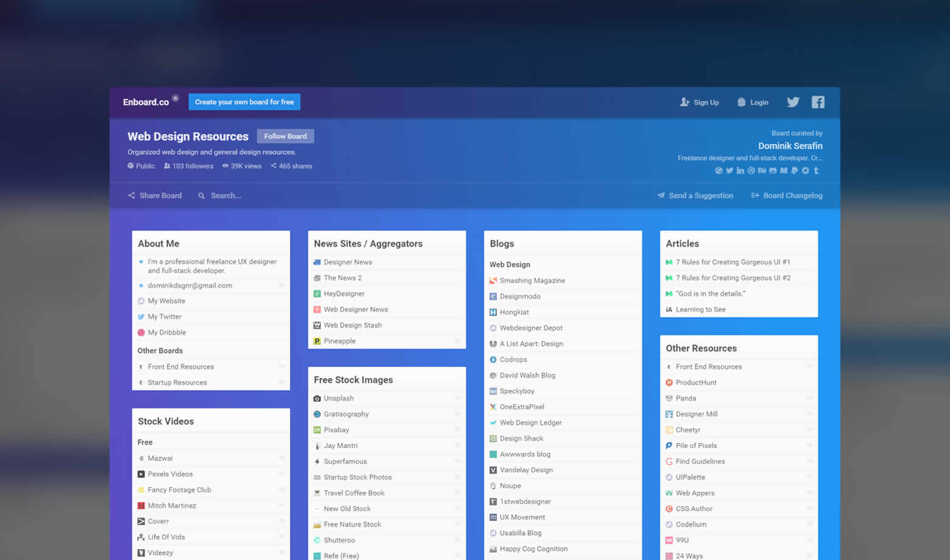Click the Twitter bird icon in header

[792, 102]
